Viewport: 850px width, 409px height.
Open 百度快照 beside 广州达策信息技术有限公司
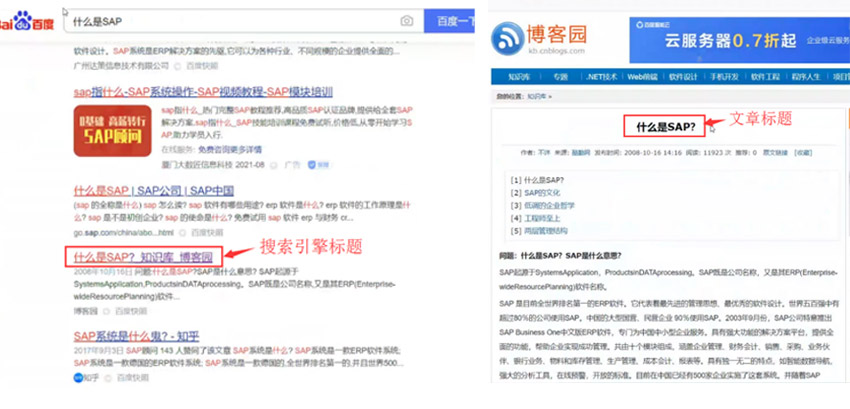point(202,66)
